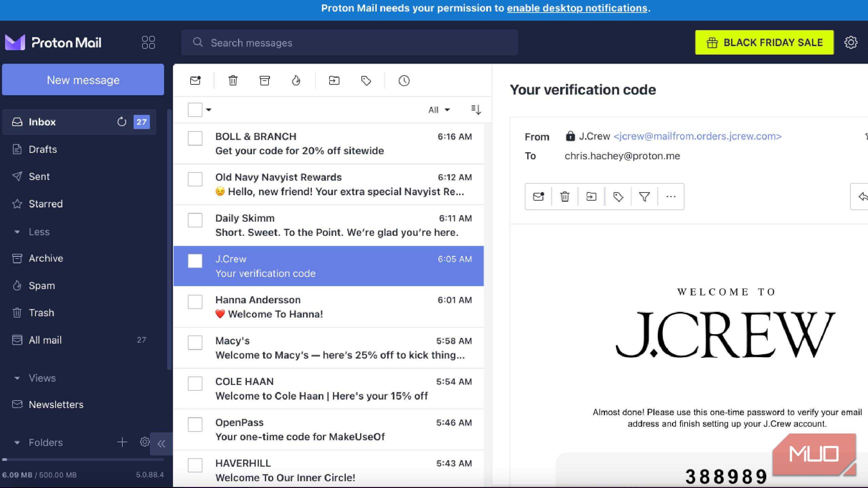868x488 pixels.
Task: Collapse the Views section
Action: pos(35,378)
